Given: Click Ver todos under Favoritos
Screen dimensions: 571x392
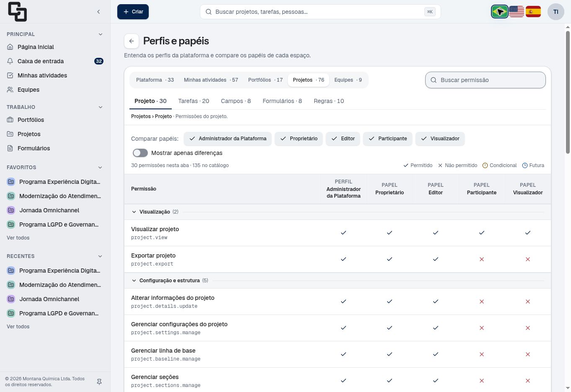Looking at the screenshot, I should point(18,238).
